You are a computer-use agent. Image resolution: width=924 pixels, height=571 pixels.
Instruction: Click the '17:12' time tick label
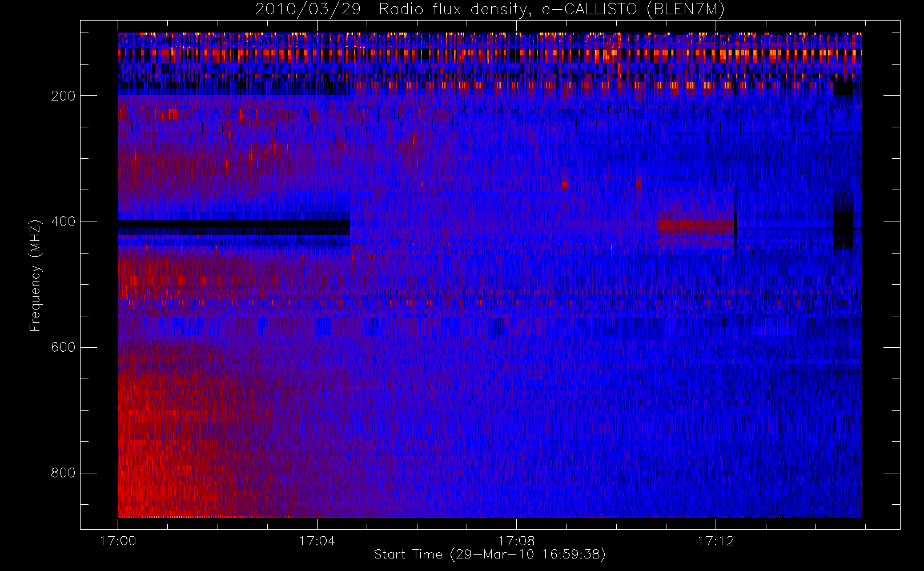click(716, 541)
